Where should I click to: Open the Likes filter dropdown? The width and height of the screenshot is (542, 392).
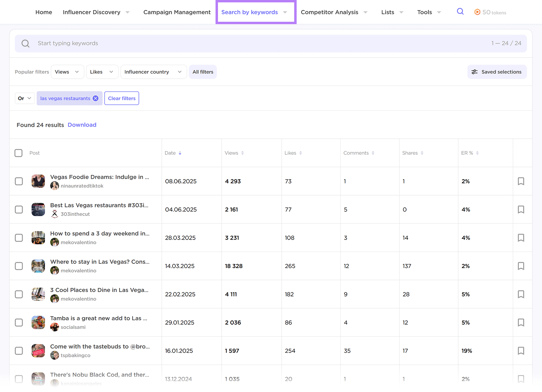click(x=102, y=72)
